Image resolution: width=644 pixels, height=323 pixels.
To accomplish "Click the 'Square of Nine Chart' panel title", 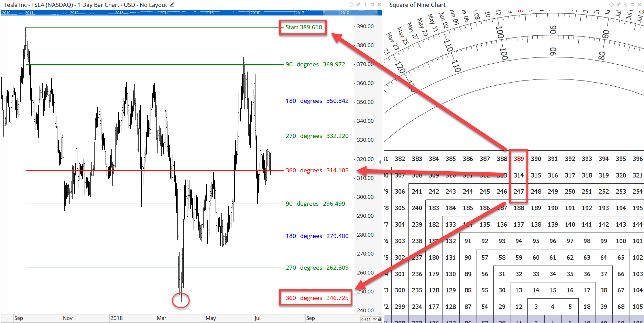I will point(417,5).
